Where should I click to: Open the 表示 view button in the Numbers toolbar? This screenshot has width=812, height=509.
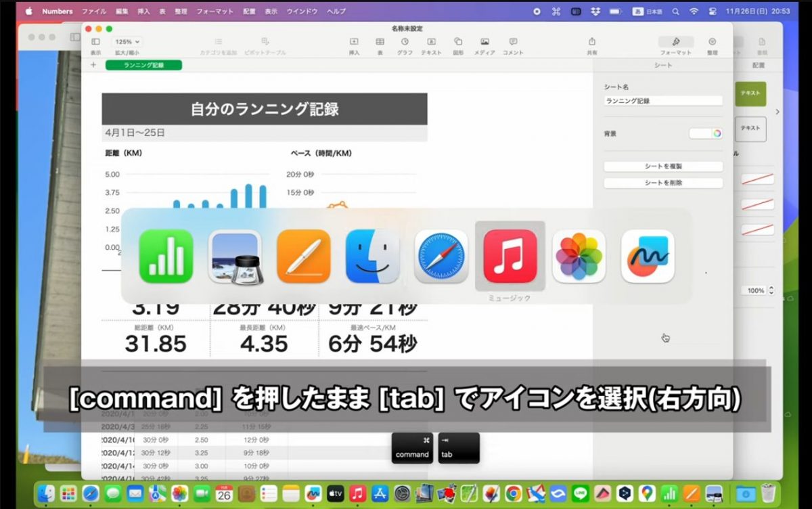tap(95, 45)
